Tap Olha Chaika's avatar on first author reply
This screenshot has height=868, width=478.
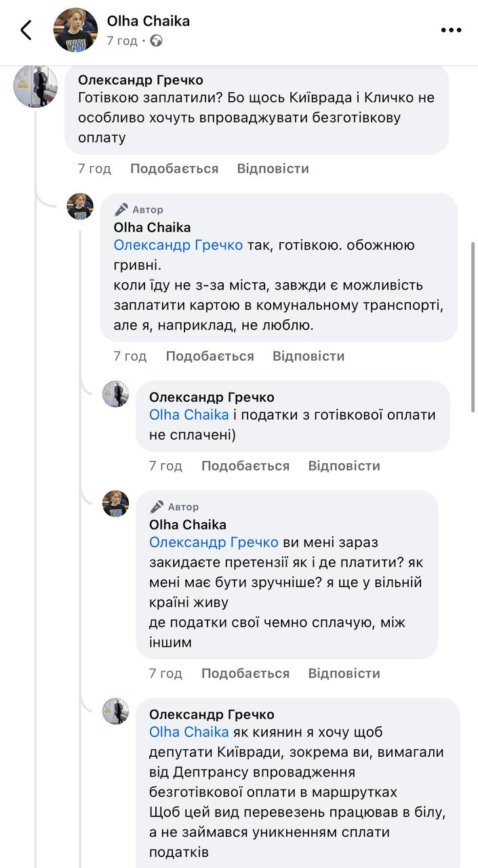pos(80,206)
